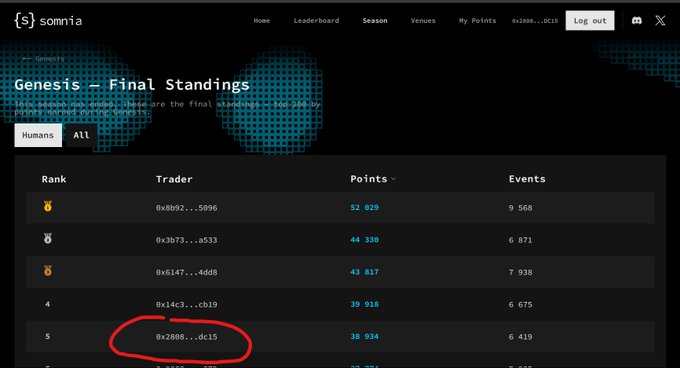Go to the Season menu item
The height and width of the screenshot is (368, 680).
[375, 20]
